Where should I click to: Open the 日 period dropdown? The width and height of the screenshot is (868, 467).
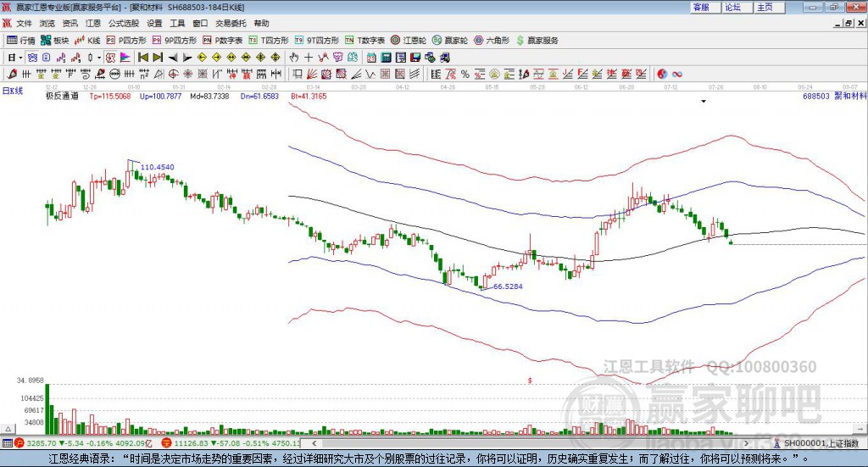point(15,58)
